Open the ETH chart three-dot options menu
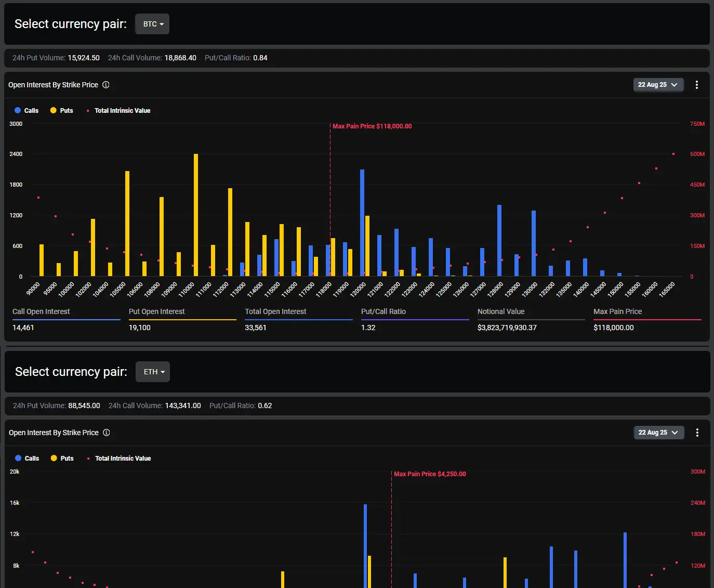Image resolution: width=714 pixels, height=588 pixels. (x=697, y=433)
